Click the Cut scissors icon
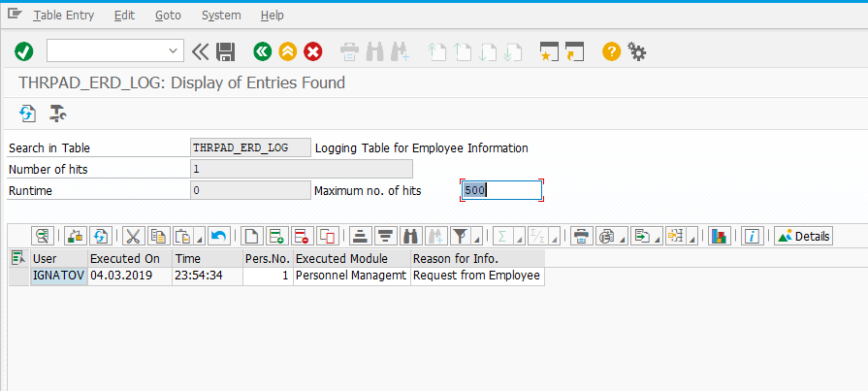The height and width of the screenshot is (391, 868). pyautogui.click(x=134, y=237)
